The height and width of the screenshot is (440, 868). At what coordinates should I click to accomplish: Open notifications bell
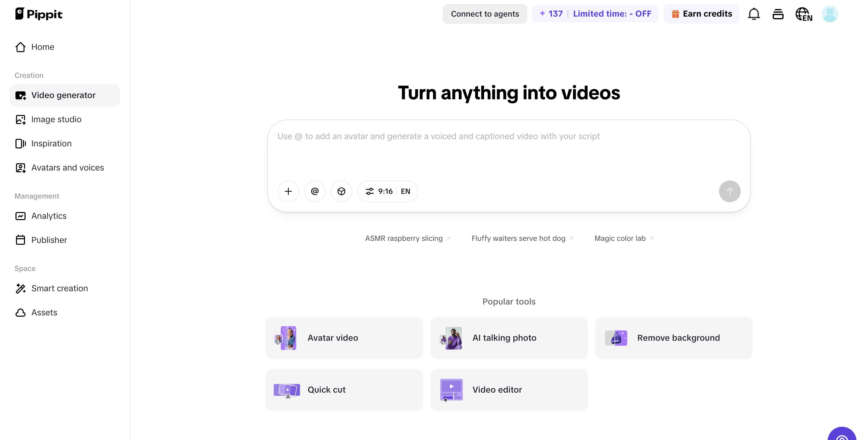754,14
